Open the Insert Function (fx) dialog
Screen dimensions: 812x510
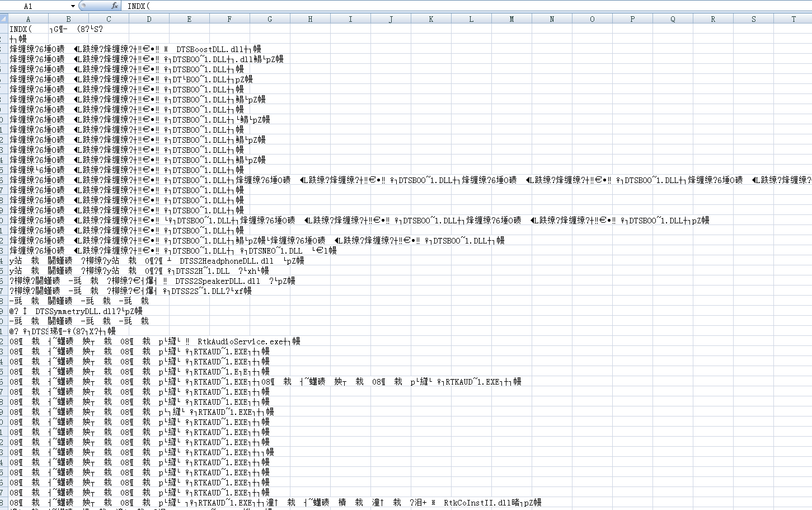[115, 6]
